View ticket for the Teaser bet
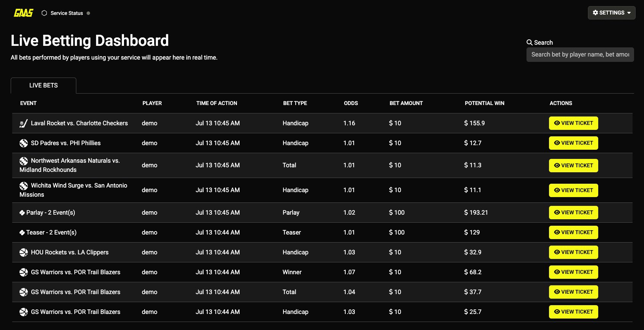The image size is (644, 330). 573,233
